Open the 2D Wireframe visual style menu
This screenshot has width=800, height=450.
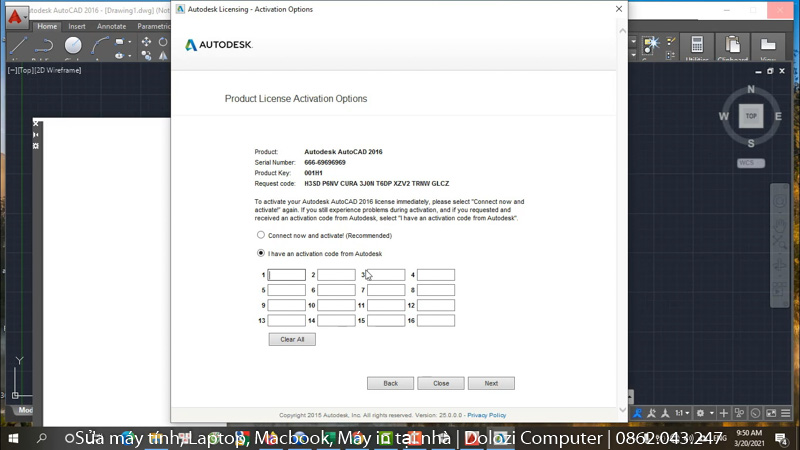[x=56, y=70]
